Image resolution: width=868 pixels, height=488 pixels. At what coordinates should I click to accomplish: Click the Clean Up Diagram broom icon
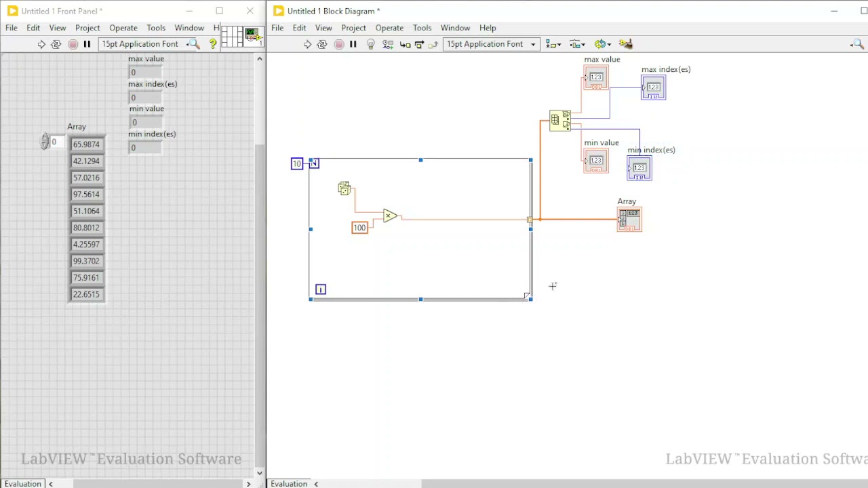pyautogui.click(x=625, y=44)
